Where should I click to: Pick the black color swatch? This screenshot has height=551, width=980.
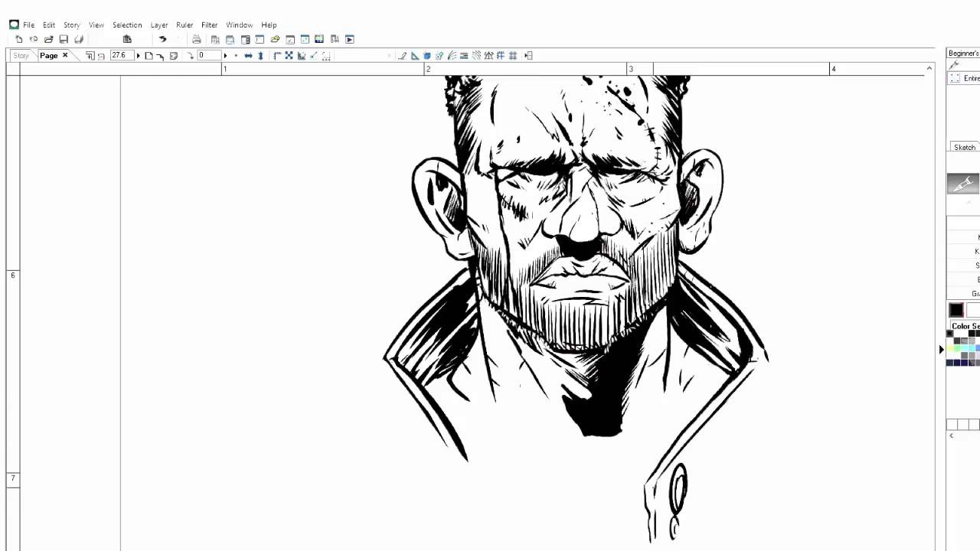[x=955, y=309]
